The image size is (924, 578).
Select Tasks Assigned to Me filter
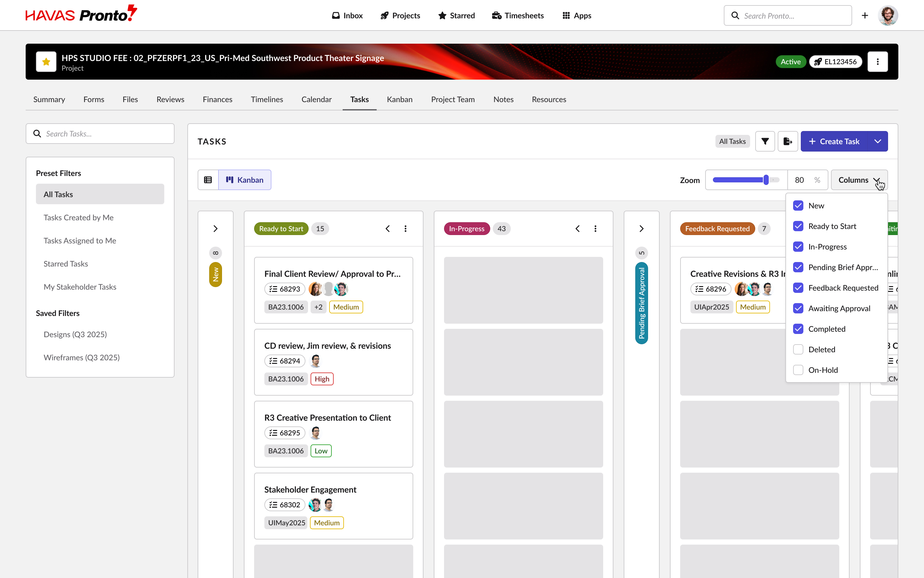tap(100, 241)
